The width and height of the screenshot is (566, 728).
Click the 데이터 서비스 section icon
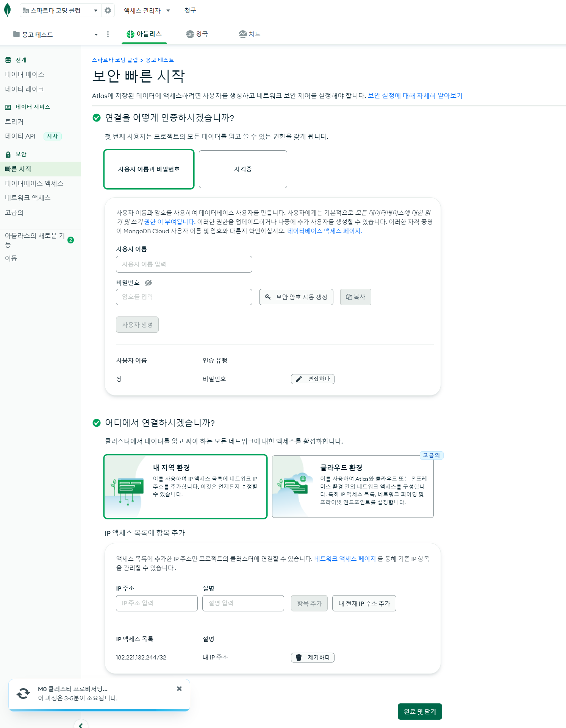click(8, 107)
